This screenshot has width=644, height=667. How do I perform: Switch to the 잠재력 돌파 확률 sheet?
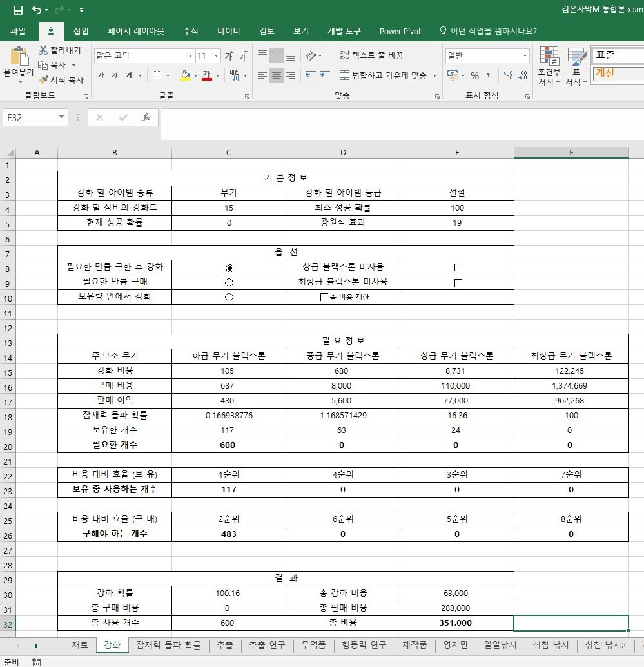pos(168,645)
